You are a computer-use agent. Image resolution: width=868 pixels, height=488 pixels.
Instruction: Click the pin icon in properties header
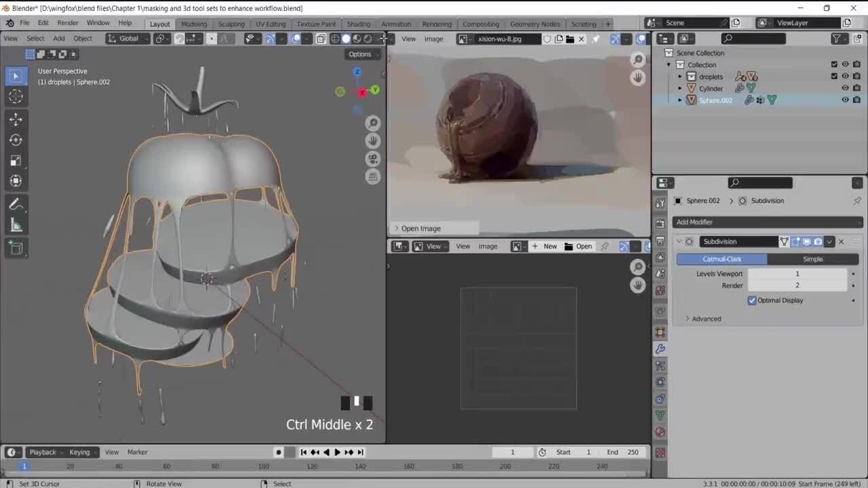coord(857,201)
